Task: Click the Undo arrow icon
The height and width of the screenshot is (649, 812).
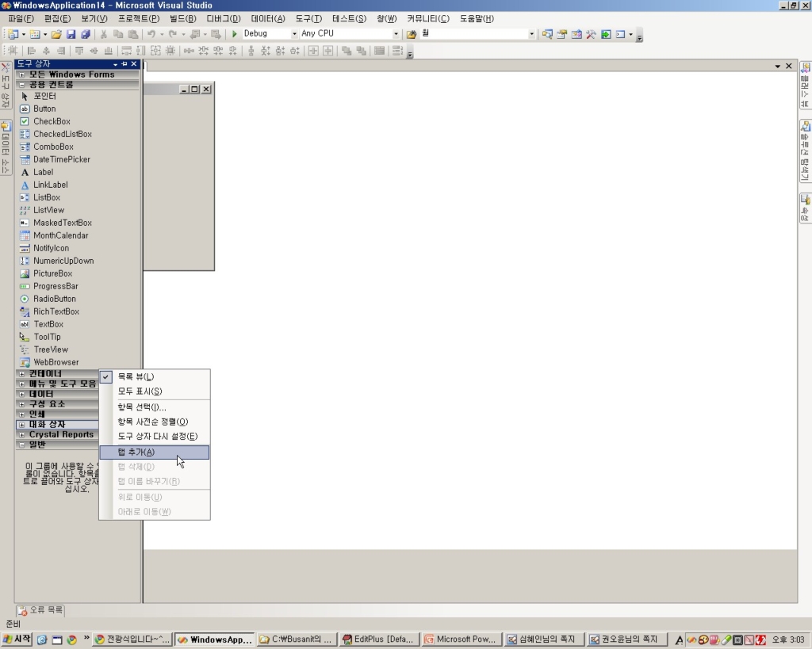Action: (151, 34)
